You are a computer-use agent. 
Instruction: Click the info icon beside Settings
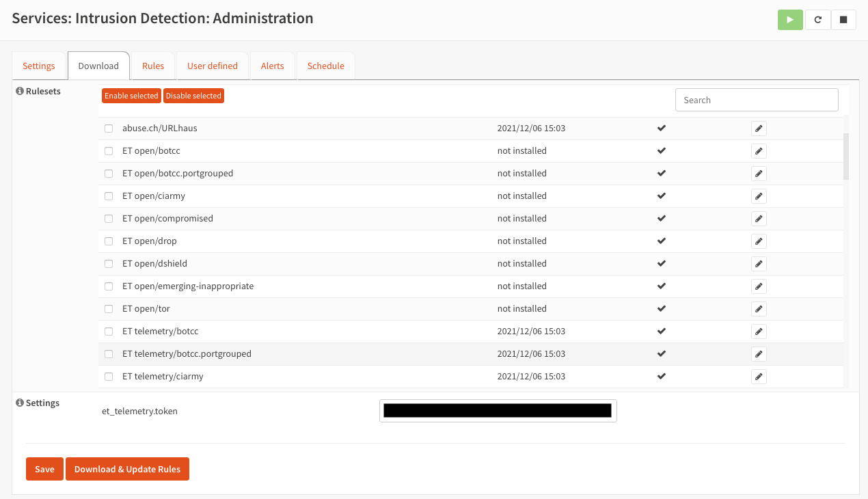coord(19,402)
